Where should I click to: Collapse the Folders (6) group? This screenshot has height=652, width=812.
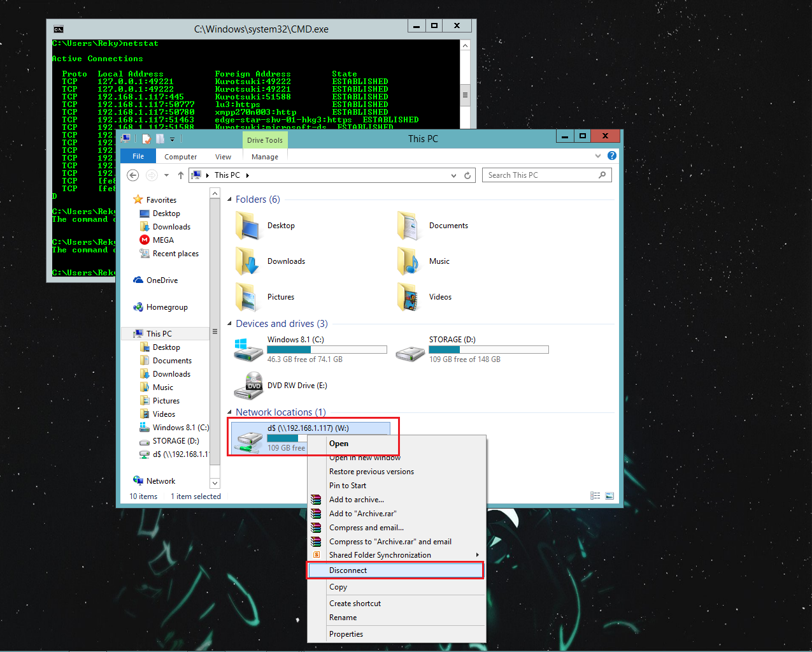click(230, 199)
